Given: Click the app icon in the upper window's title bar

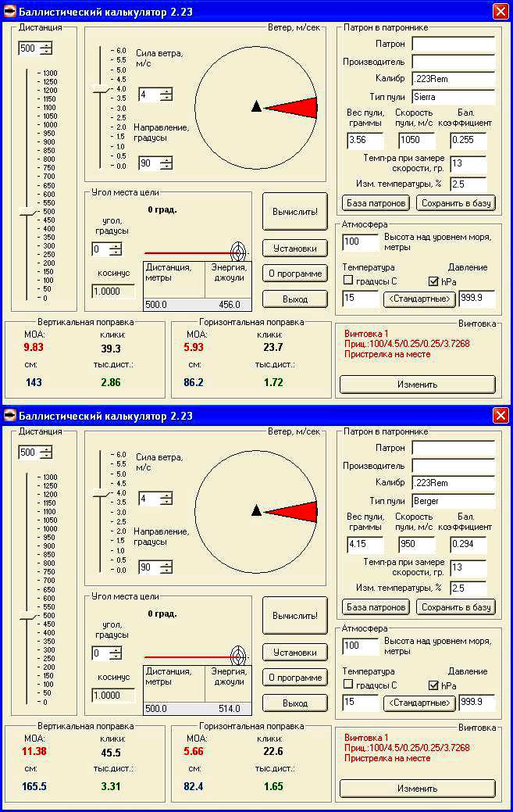Looking at the screenshot, I should (x=9, y=10).
